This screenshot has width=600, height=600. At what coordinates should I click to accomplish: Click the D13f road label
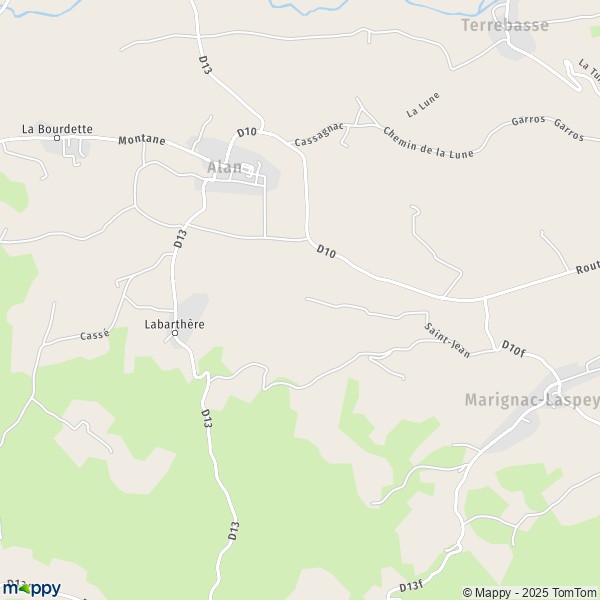click(x=411, y=586)
